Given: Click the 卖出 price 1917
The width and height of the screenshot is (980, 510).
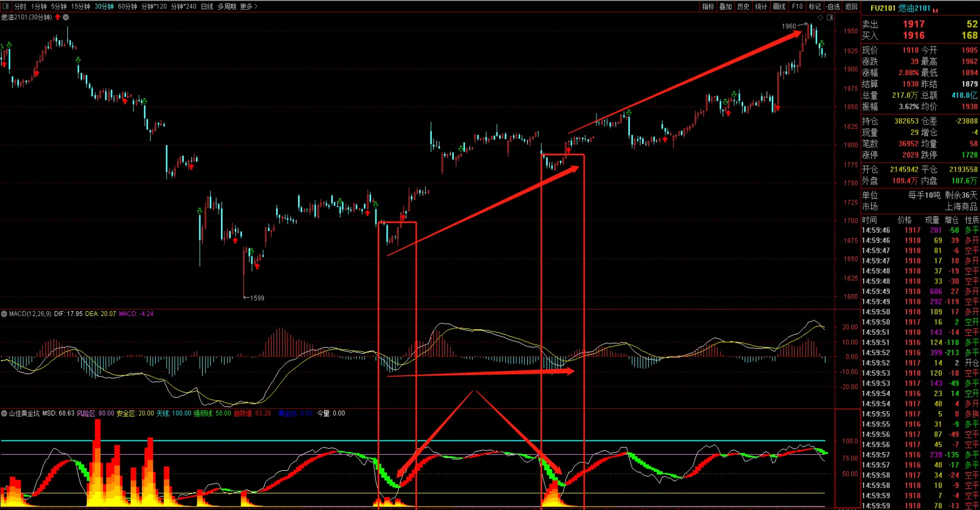Looking at the screenshot, I should (914, 24).
